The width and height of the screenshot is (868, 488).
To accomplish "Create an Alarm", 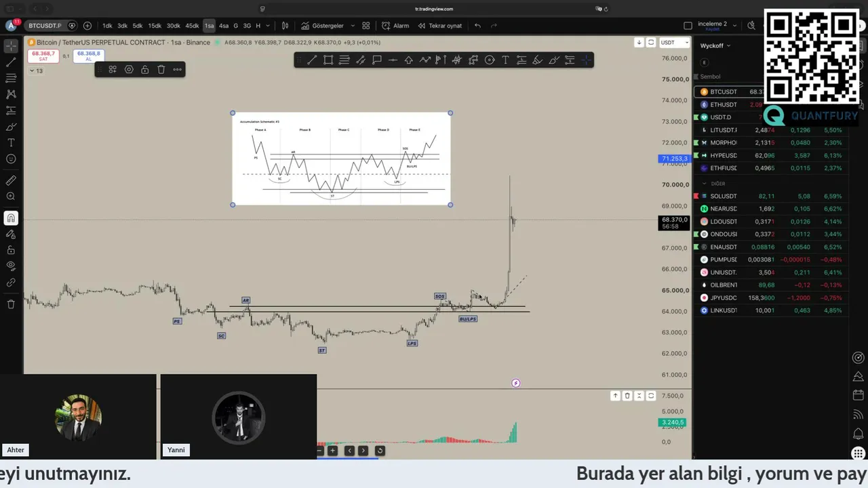I will [395, 26].
